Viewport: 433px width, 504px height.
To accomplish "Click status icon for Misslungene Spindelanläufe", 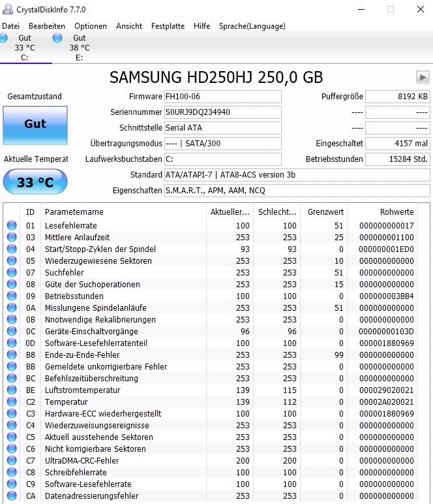I will (12, 308).
